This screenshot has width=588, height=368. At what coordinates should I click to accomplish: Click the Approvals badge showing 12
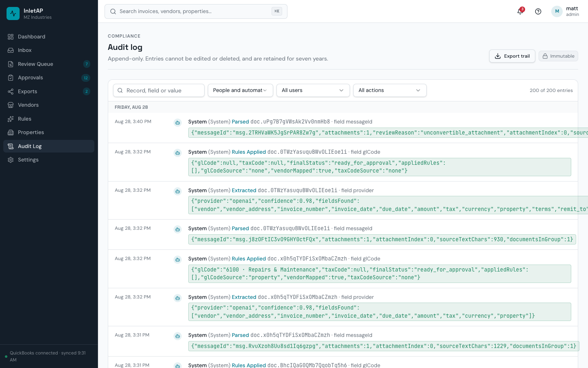[x=86, y=78]
